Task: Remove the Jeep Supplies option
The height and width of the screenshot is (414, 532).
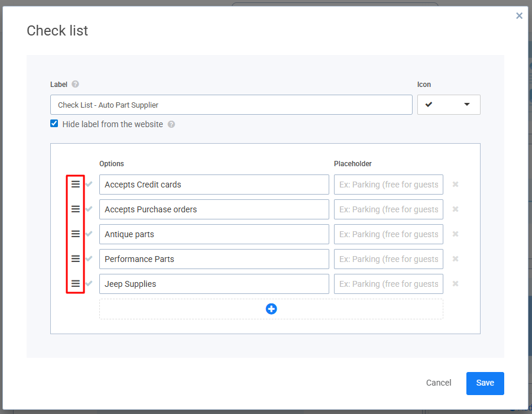Action: pyautogui.click(x=455, y=283)
